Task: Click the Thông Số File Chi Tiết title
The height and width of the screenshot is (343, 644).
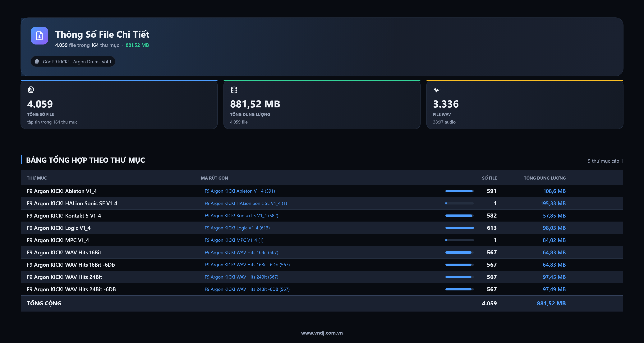Action: [x=102, y=34]
